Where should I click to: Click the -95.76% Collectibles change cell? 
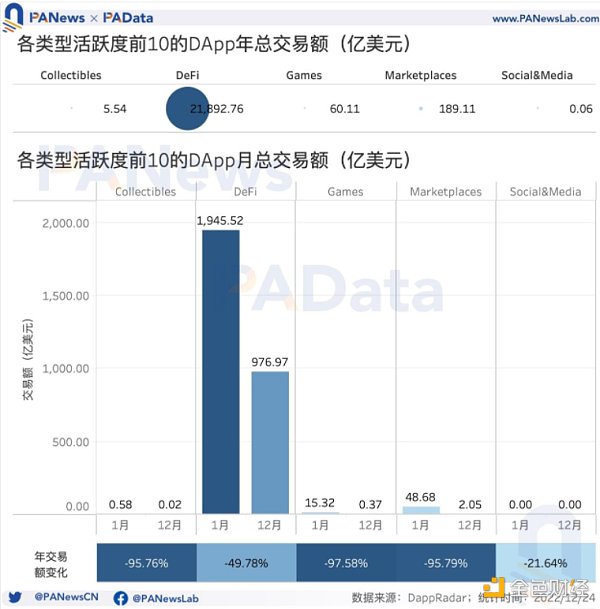coord(147,562)
